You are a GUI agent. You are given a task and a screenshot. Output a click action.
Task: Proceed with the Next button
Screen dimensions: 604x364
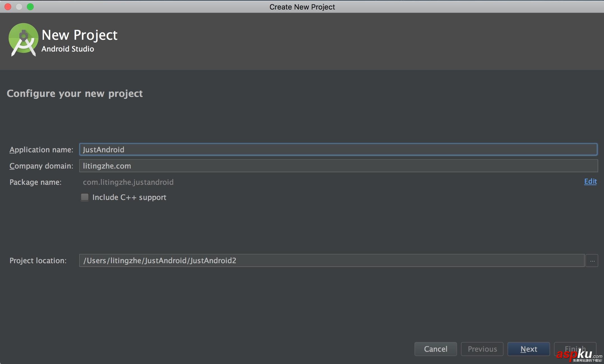click(x=529, y=349)
